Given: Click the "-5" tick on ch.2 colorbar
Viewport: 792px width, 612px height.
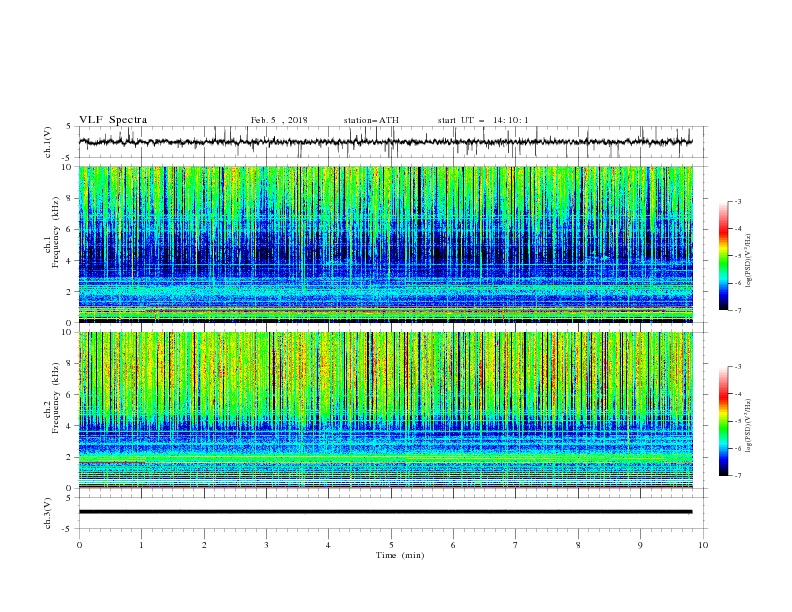Looking at the screenshot, I should (x=738, y=421).
